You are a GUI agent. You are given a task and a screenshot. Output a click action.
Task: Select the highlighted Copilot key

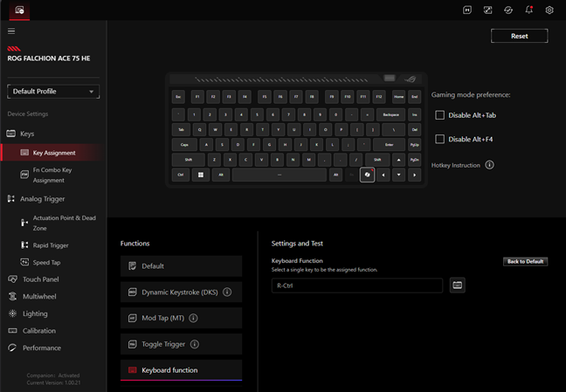(367, 175)
